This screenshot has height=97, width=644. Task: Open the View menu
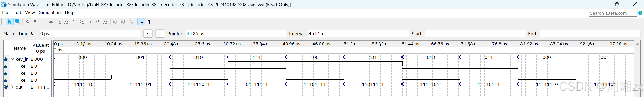[30, 12]
